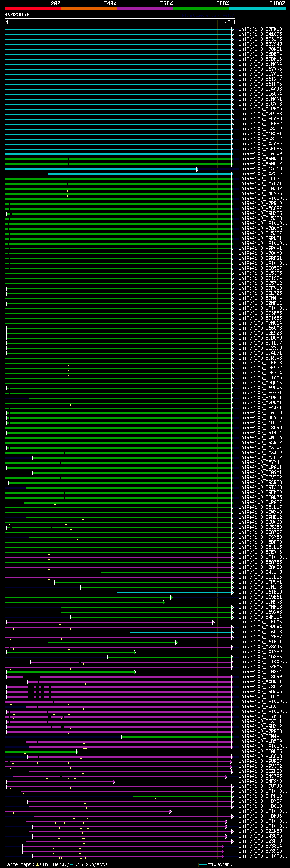Screen dimensions: 290x868
Task: Select the UniRef100_B8ATW9 label
Action: (x=261, y=153)
